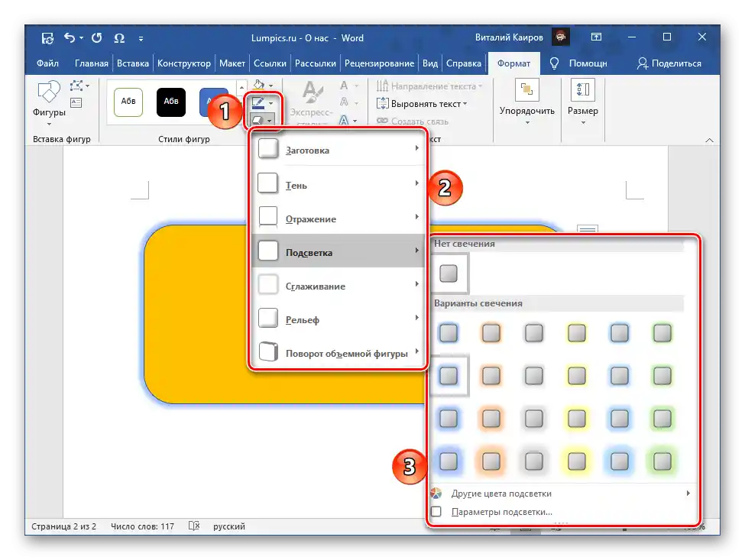Select Подсветка in effects menu
The image size is (745, 560).
click(338, 251)
